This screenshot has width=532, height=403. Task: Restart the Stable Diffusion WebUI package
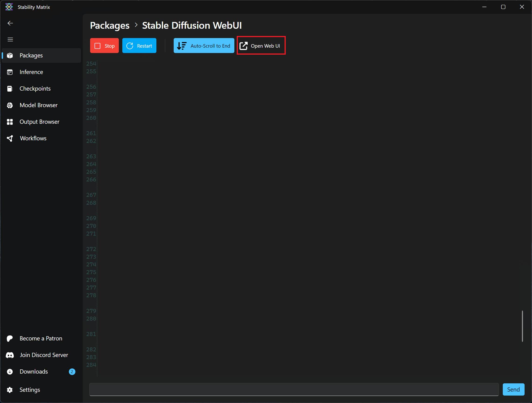click(x=139, y=46)
